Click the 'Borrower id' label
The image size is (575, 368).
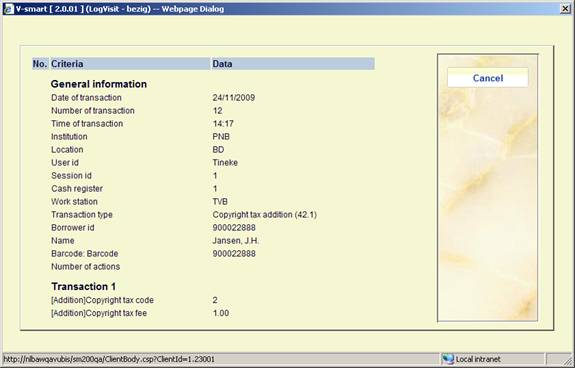(x=73, y=228)
